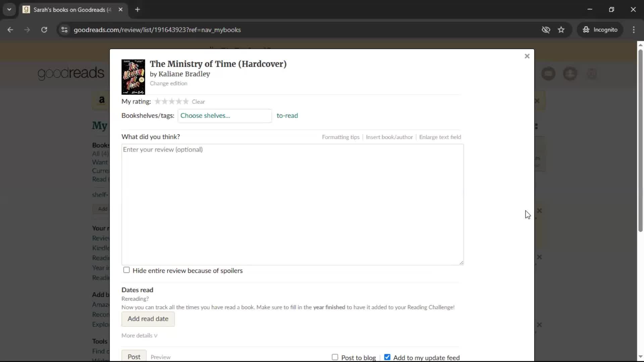Click the Preview link
Viewport: 644px width, 362px height.
point(160,357)
